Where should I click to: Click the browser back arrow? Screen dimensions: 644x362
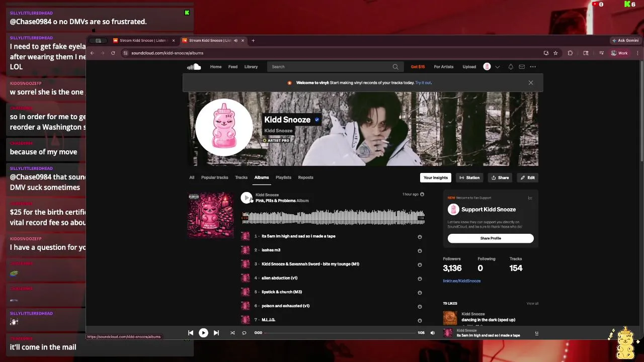tap(92, 53)
